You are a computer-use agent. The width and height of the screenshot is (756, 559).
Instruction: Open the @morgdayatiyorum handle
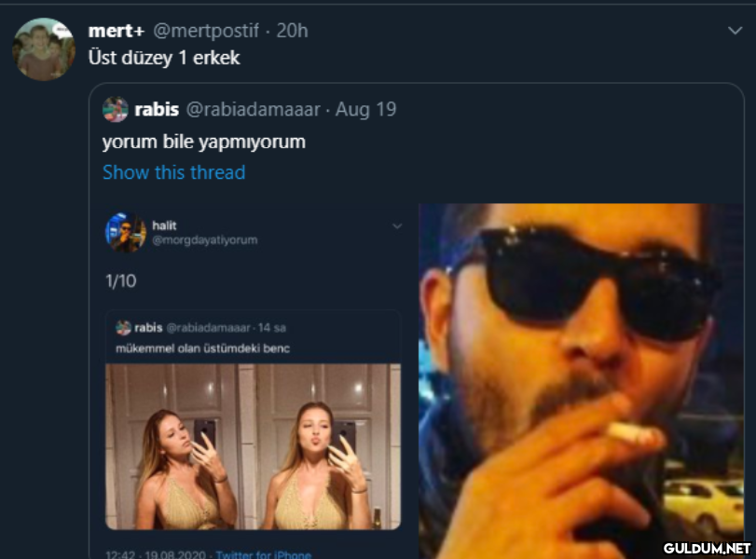point(205,240)
